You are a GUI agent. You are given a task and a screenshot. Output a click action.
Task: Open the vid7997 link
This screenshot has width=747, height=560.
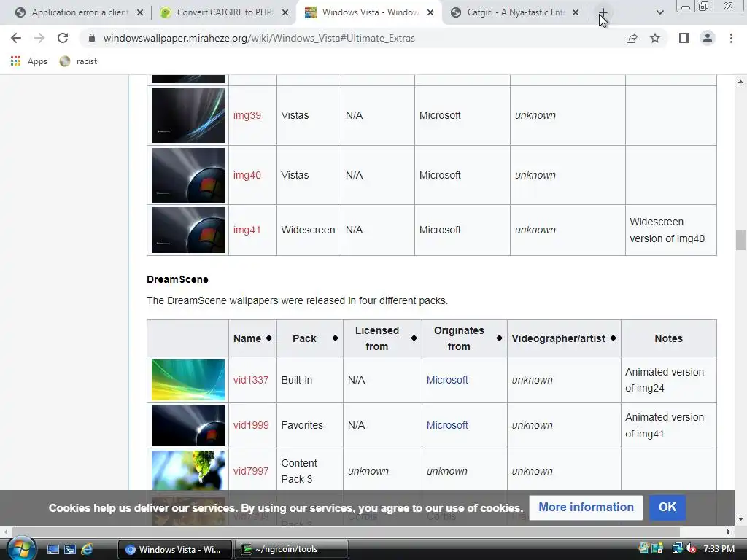tap(251, 471)
